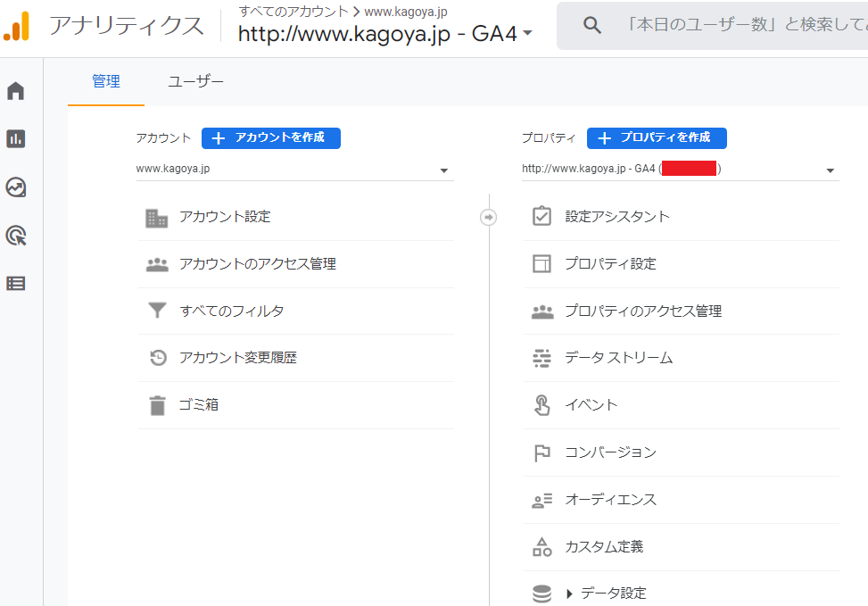Open Explore icon in left sidebar
Viewport: 868px width, 606px height.
[x=15, y=187]
